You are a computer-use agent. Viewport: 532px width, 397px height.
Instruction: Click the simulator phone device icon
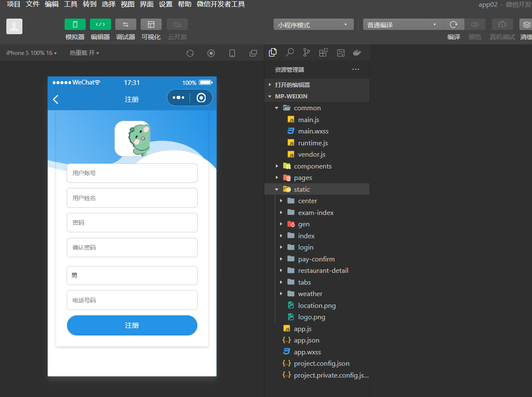[232, 53]
